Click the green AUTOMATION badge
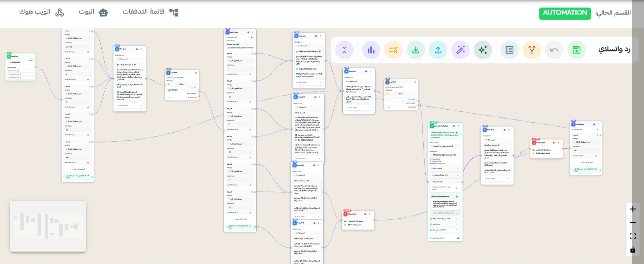Viewport: 644px width, 264px height. click(x=565, y=13)
